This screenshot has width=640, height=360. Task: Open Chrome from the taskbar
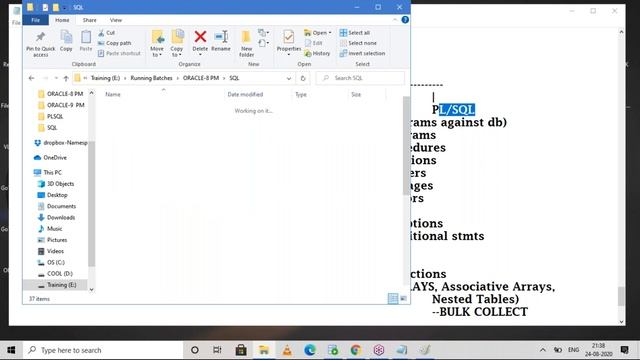click(x=356, y=350)
